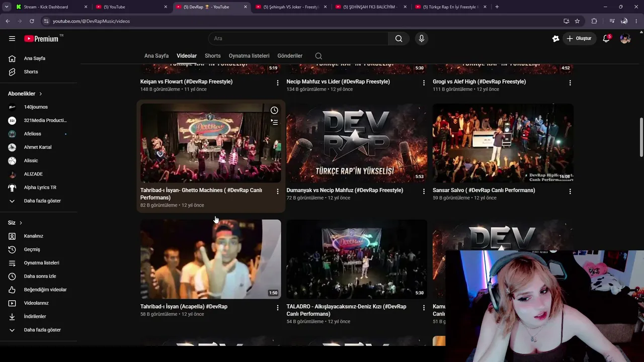Open the Chrome tab search dropdown

coord(7,7)
